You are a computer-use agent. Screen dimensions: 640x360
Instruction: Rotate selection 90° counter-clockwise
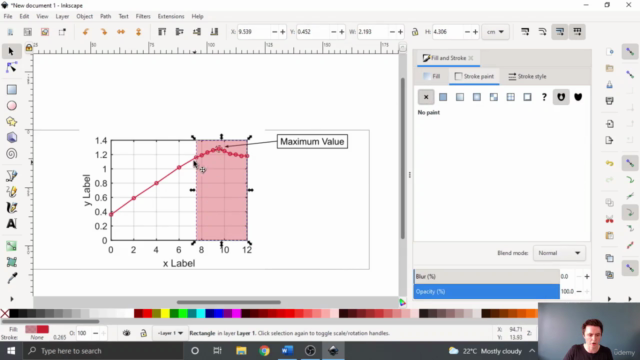click(x=86, y=32)
